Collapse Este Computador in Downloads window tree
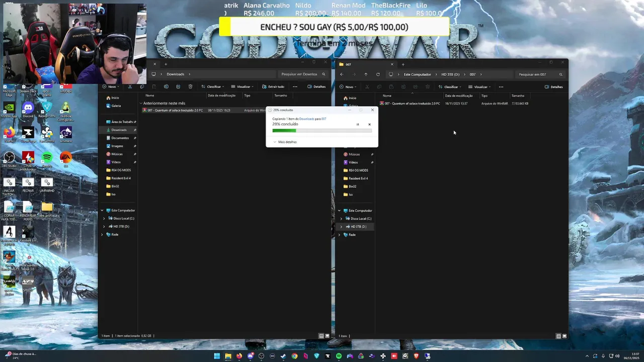This screenshot has width=644, height=362. pos(102,210)
